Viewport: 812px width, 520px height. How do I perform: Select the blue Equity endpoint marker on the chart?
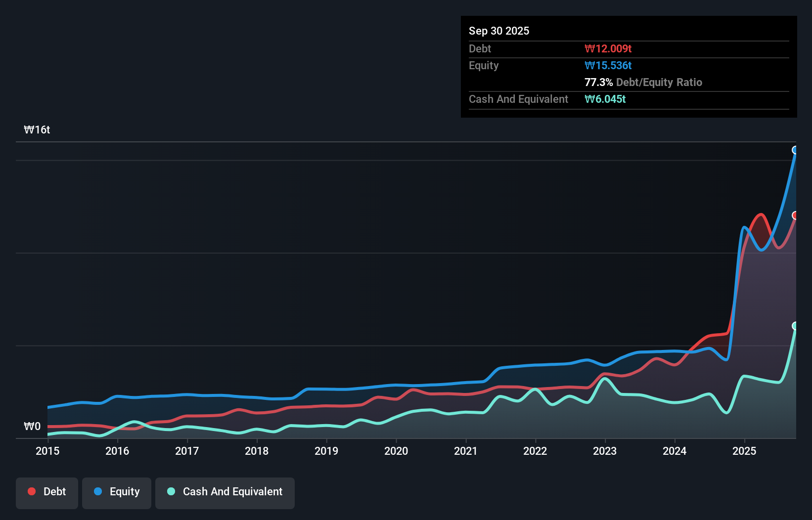coord(795,151)
